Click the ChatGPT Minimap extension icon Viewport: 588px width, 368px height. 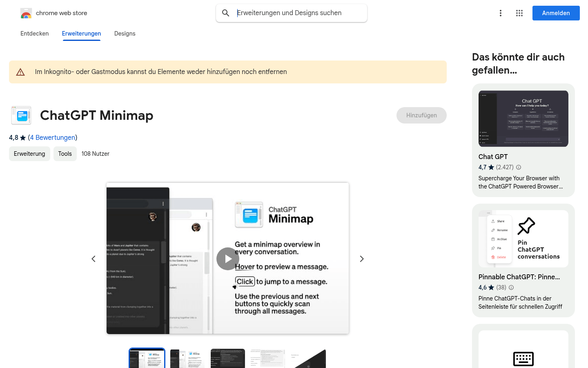point(21,115)
